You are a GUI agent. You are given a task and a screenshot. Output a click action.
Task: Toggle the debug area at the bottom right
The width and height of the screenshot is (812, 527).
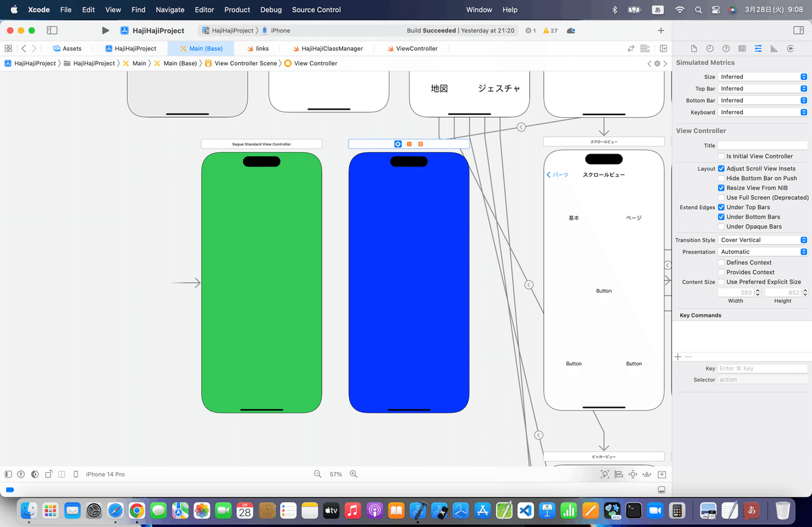click(x=662, y=490)
